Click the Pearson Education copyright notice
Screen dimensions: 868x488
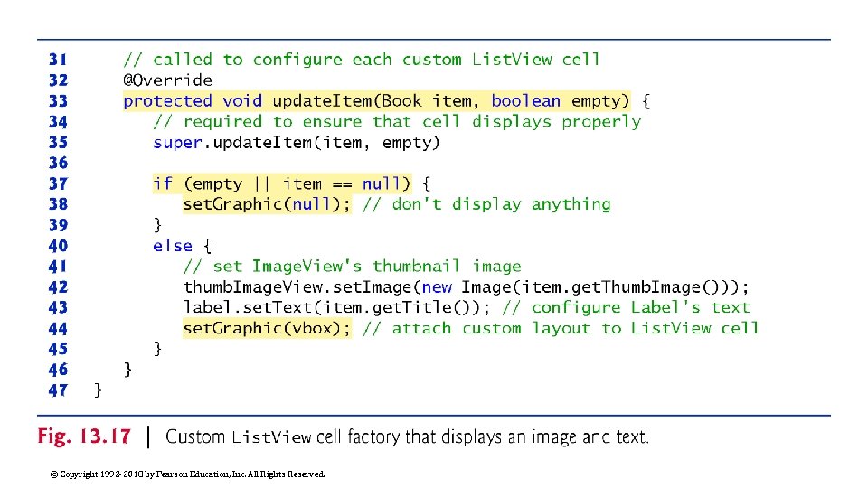pos(188,474)
